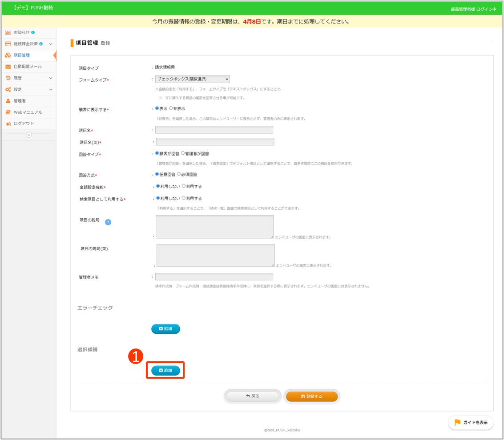Image resolution: width=504 pixels, height=440 pixels.
Task: Select 非表示 radio for 顧客に表示する
Action: pyautogui.click(x=171, y=108)
